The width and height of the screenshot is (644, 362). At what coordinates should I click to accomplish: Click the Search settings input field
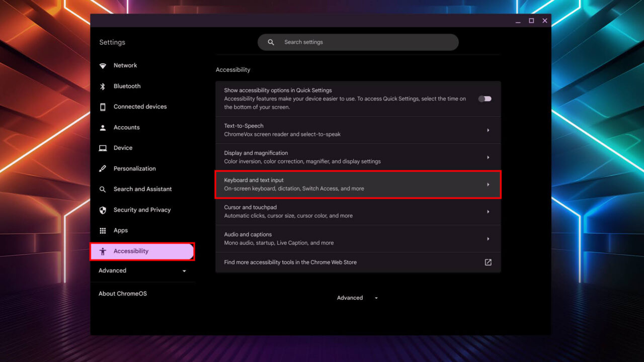[x=358, y=42]
